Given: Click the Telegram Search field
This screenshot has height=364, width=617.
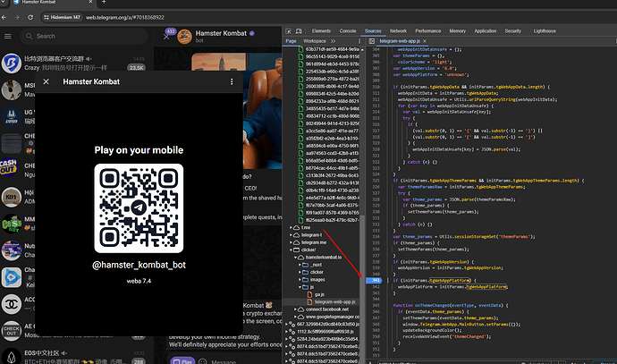Looking at the screenshot, I should (84, 36).
